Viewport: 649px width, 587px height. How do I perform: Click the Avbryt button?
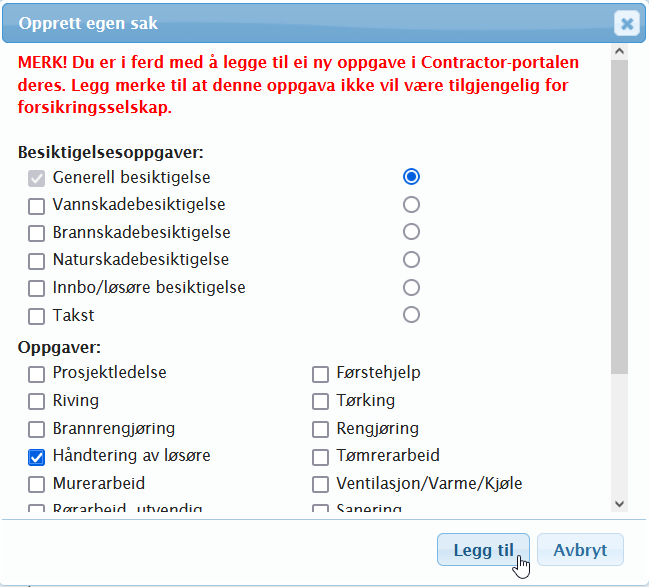point(580,550)
